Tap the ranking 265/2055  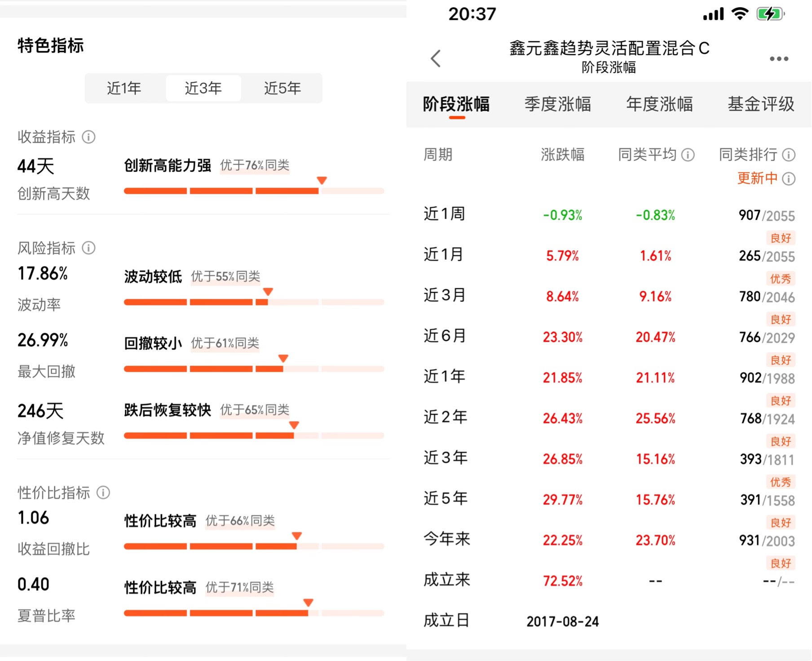767,256
